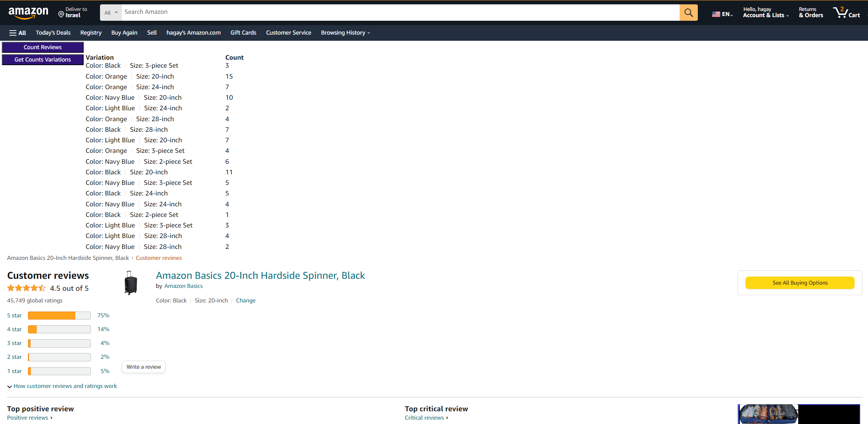Select the Black 3-piece Set variation row

point(157,66)
